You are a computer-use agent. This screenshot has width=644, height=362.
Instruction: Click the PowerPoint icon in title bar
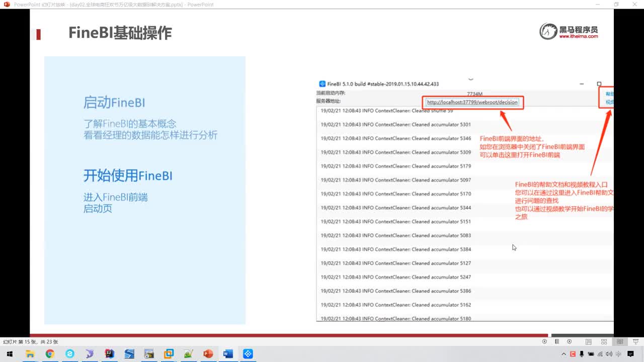7,5
